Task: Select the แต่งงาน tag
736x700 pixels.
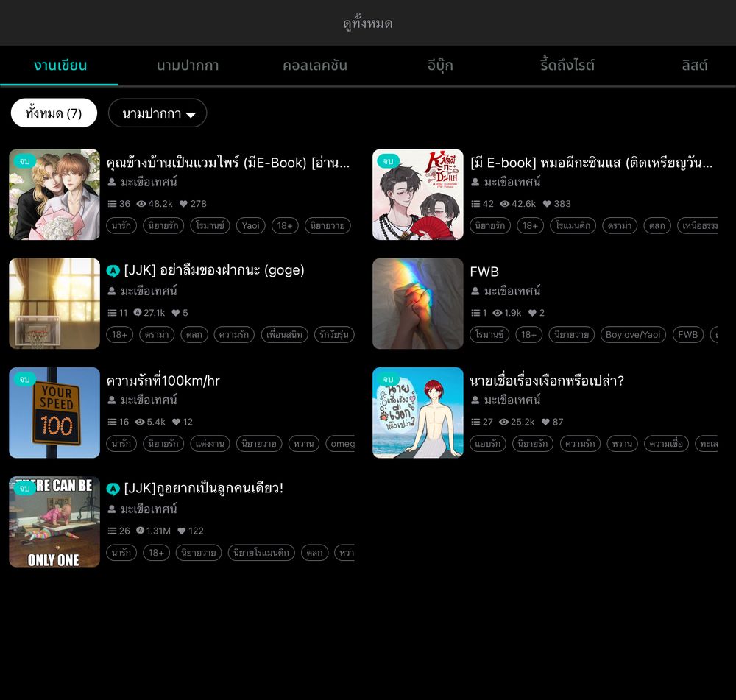Action: pos(210,444)
